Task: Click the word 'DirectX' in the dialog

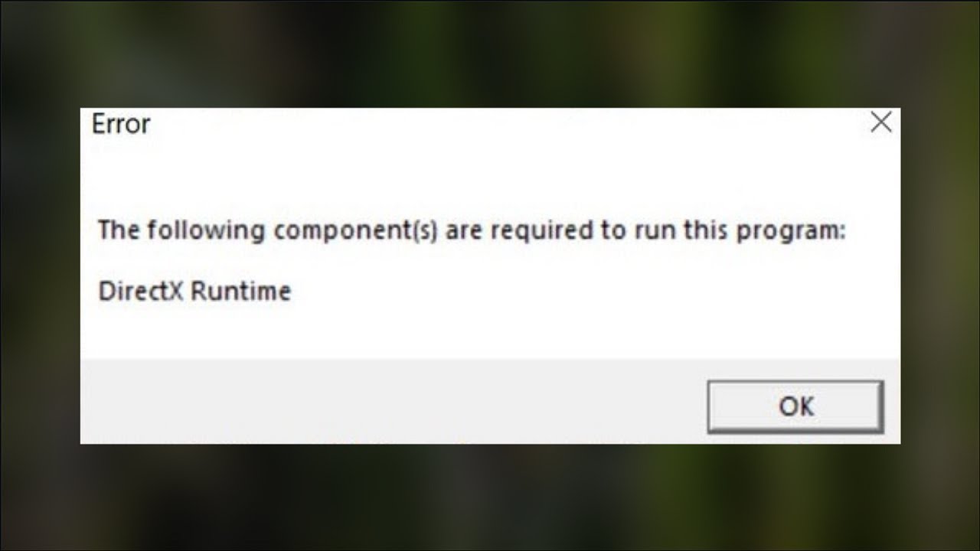Action: [x=141, y=292]
